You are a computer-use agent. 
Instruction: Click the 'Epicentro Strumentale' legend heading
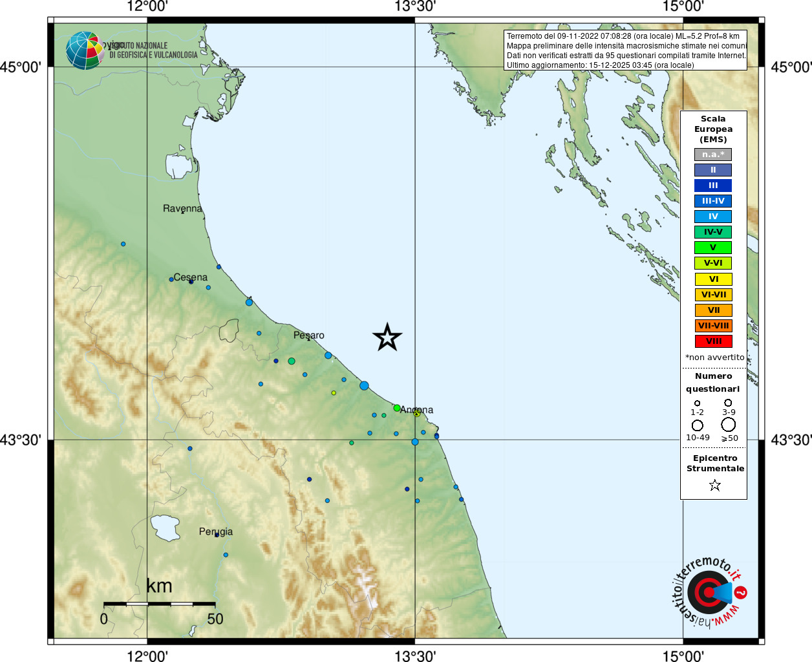[x=715, y=464]
